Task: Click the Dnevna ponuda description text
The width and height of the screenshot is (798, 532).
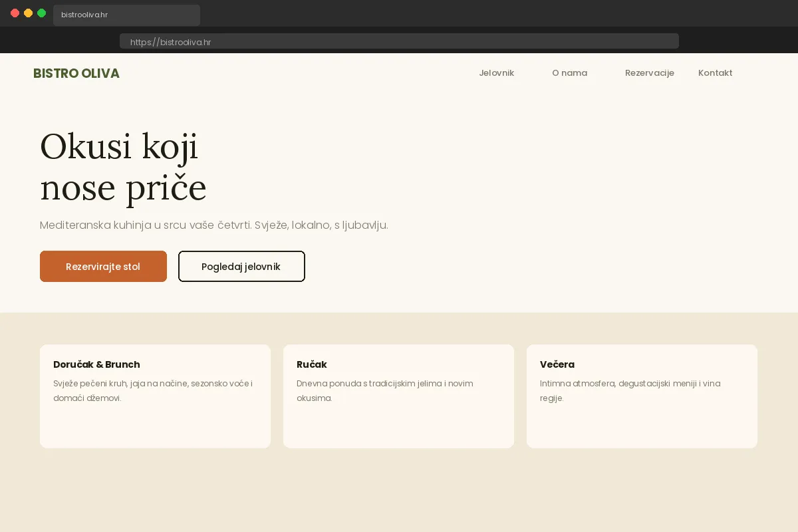Action: tap(385, 391)
